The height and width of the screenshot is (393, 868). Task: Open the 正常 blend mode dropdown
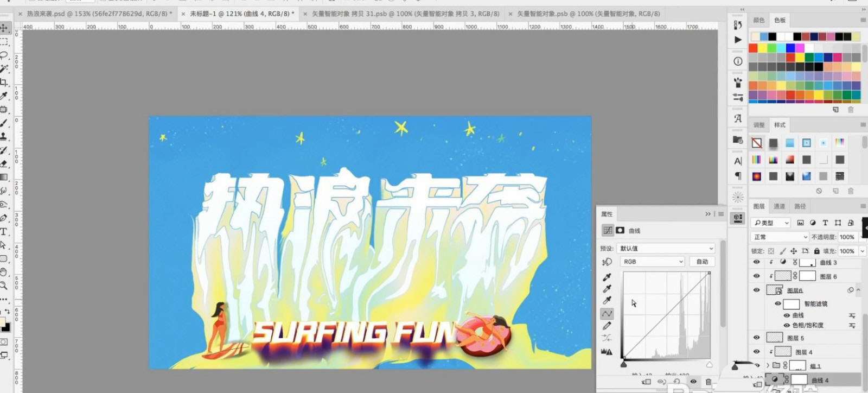(780, 237)
